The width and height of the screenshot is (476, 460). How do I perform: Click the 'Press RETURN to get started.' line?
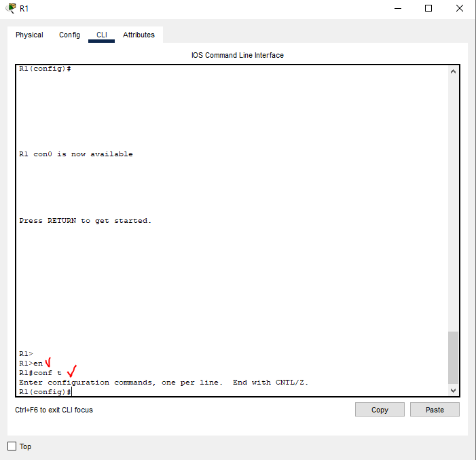point(86,221)
